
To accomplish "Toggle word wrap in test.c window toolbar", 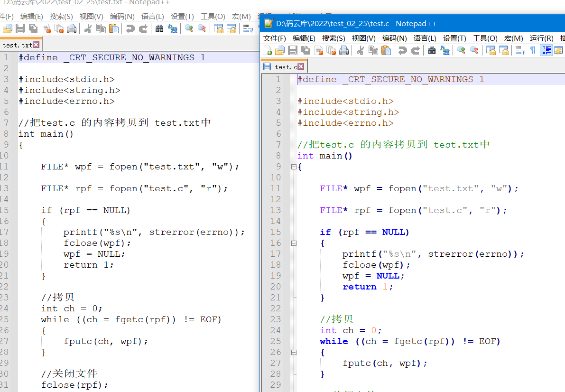I will [x=520, y=50].
